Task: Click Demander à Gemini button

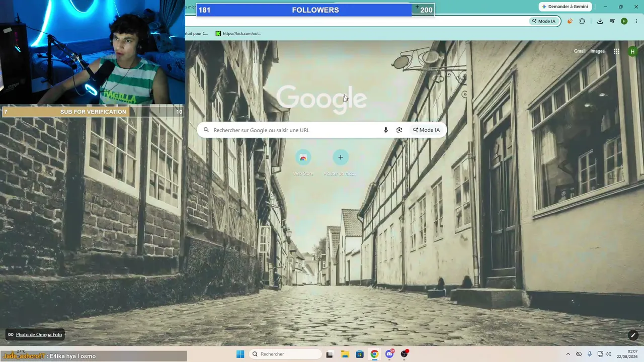Action: (565, 7)
